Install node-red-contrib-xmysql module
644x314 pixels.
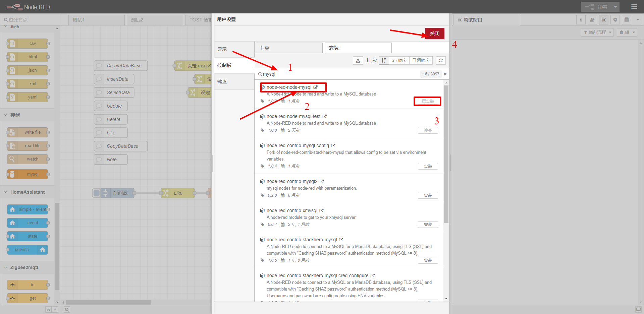[428, 225]
